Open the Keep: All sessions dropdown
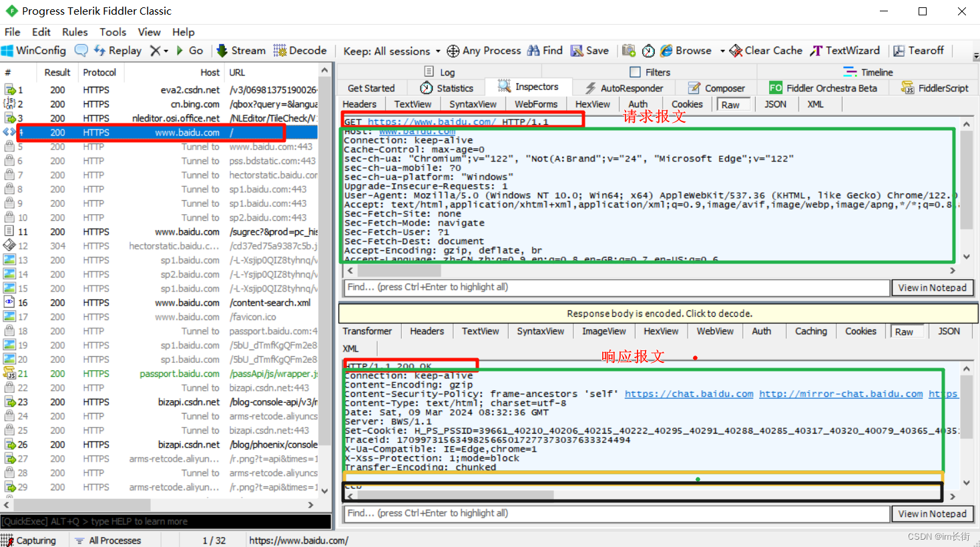980x547 pixels. tap(392, 51)
